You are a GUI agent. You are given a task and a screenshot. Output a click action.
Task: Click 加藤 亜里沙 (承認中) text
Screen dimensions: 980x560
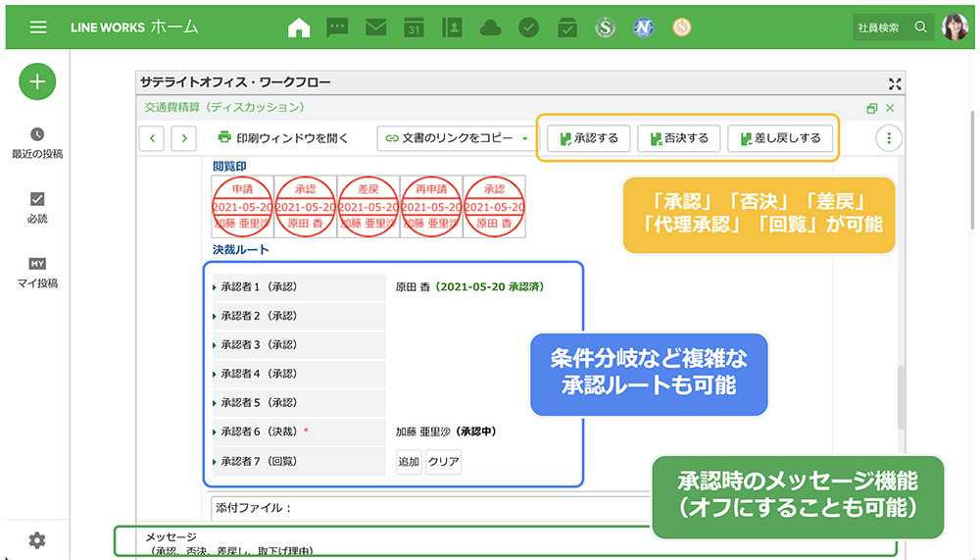446,432
